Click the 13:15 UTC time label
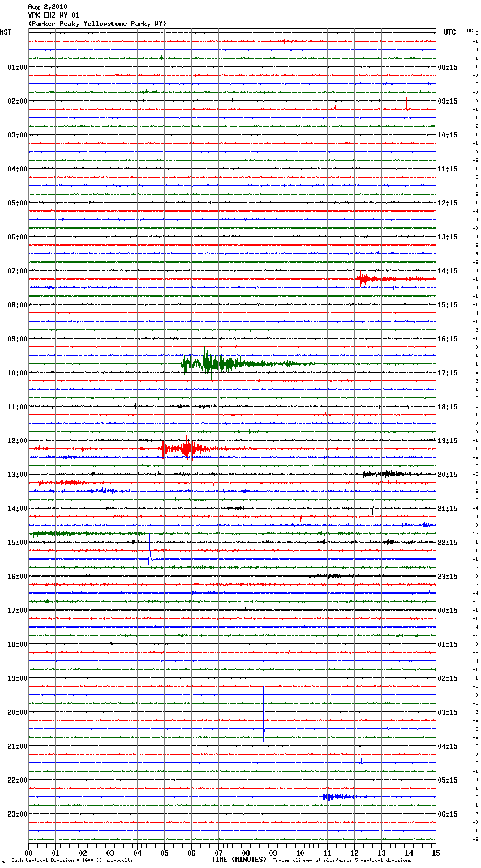This screenshot has width=481, height=868. tap(448, 237)
